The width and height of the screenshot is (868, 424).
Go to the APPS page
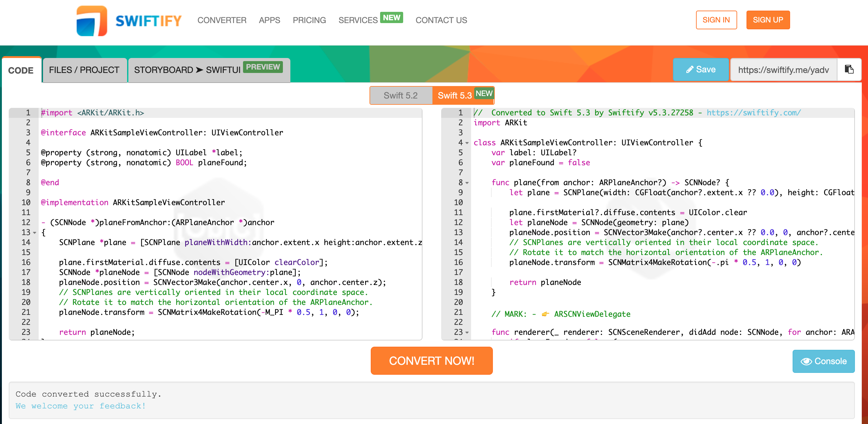point(269,20)
